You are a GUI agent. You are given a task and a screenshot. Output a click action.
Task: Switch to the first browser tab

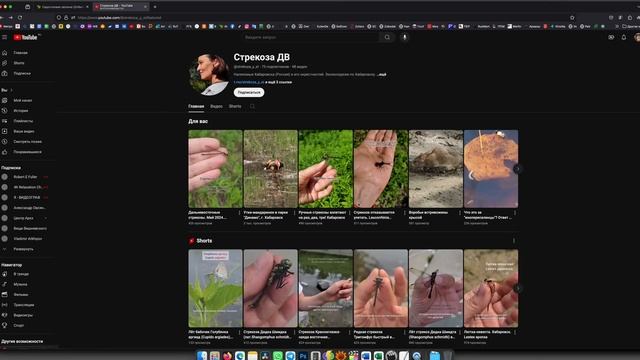click(x=61, y=7)
